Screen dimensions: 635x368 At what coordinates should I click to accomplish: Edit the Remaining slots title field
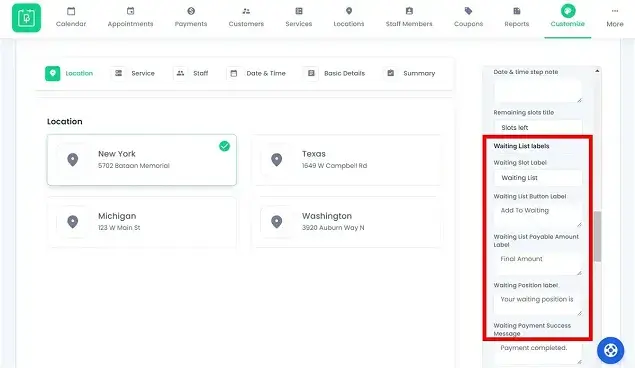coord(538,128)
